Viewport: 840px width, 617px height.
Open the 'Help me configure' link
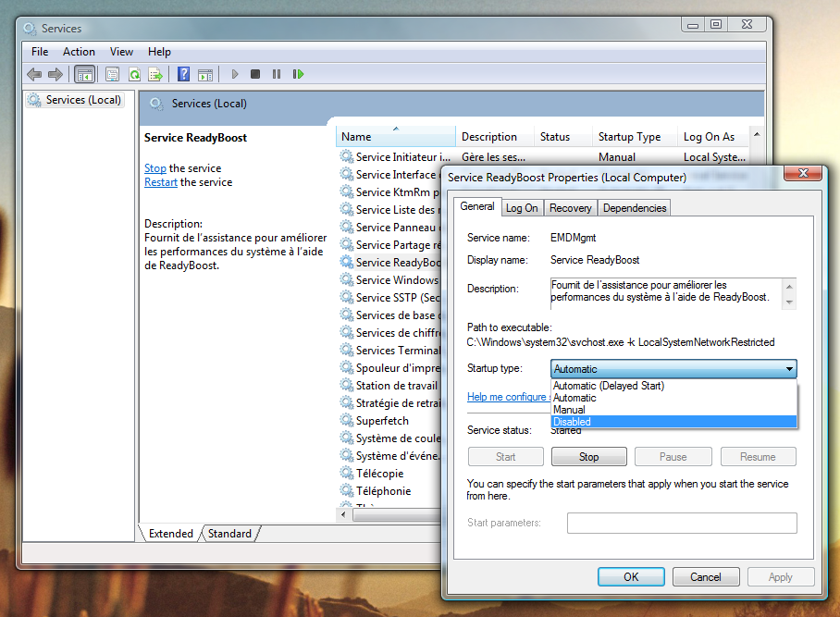coord(509,397)
